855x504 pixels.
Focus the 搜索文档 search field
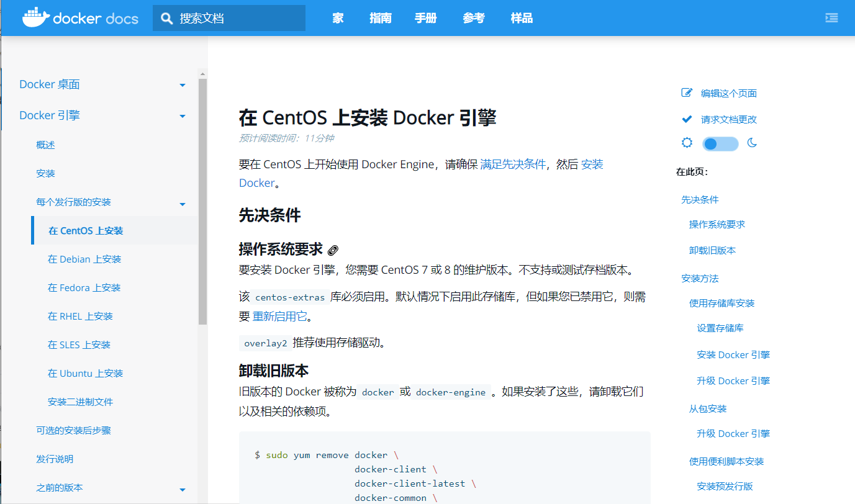229,18
